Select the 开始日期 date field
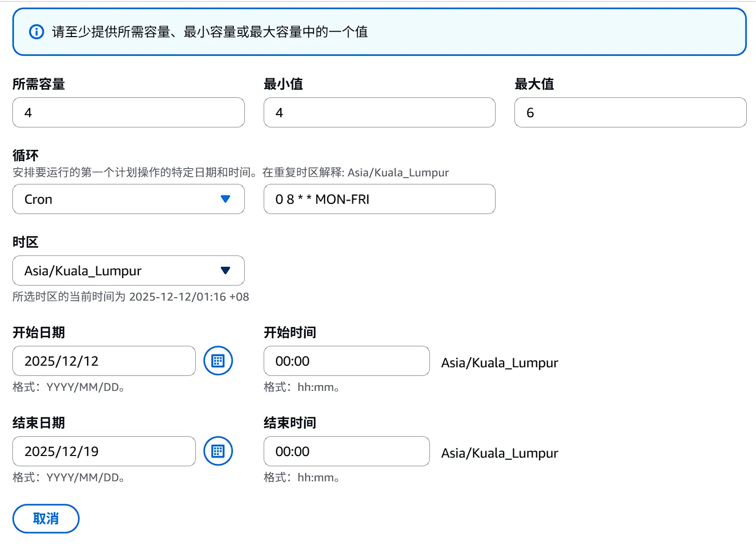This screenshot has height=548, width=756. tap(103, 361)
